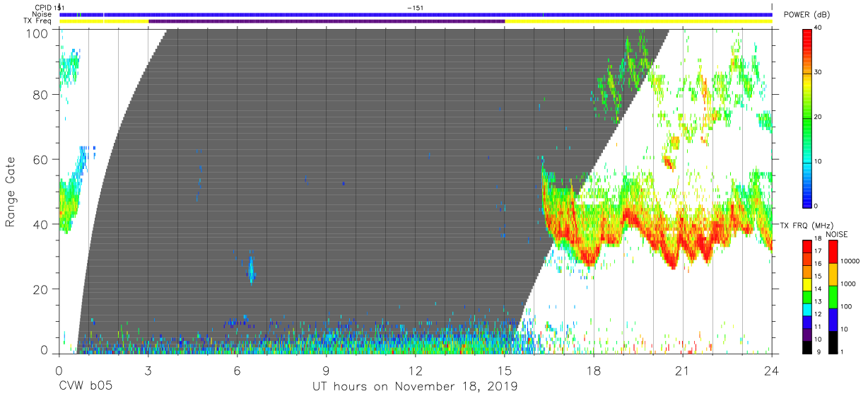Click the blue Noise strip above the plot
Image resolution: width=868 pixels, height=401 pixels.
tap(416, 14)
